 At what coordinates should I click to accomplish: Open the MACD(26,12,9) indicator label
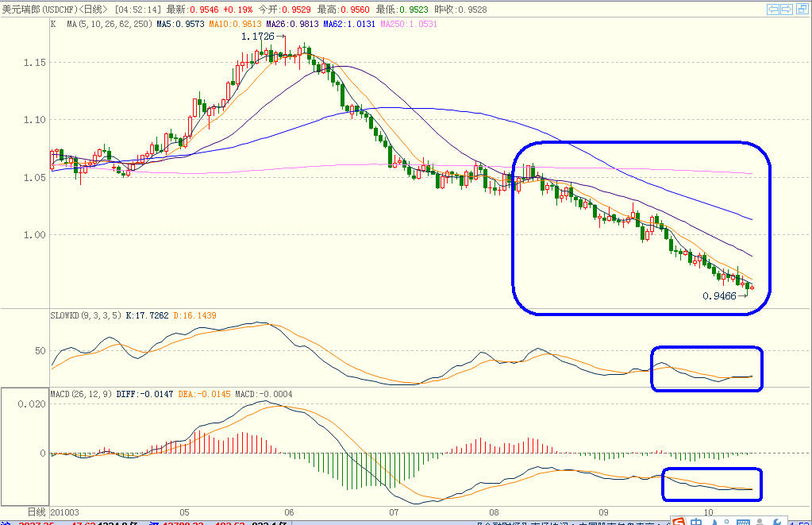tap(81, 394)
